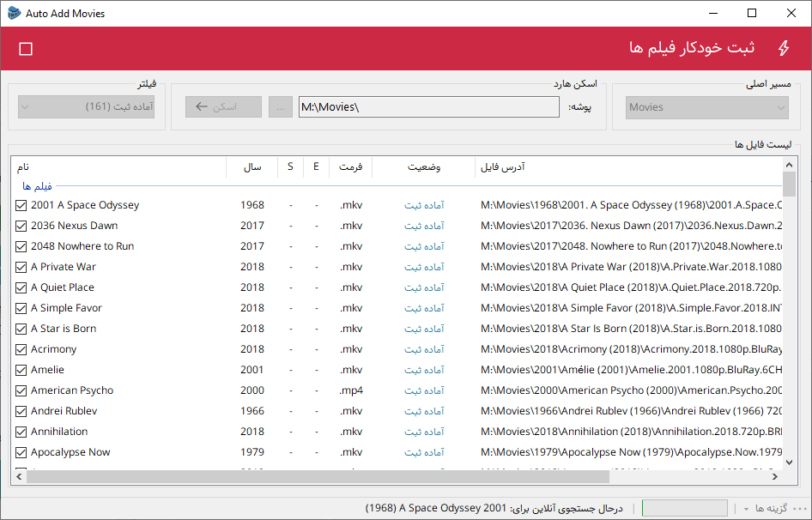Screen dimensions: 812x520
Task: Select the Andrei Rublev movie name
Action: click(64, 411)
